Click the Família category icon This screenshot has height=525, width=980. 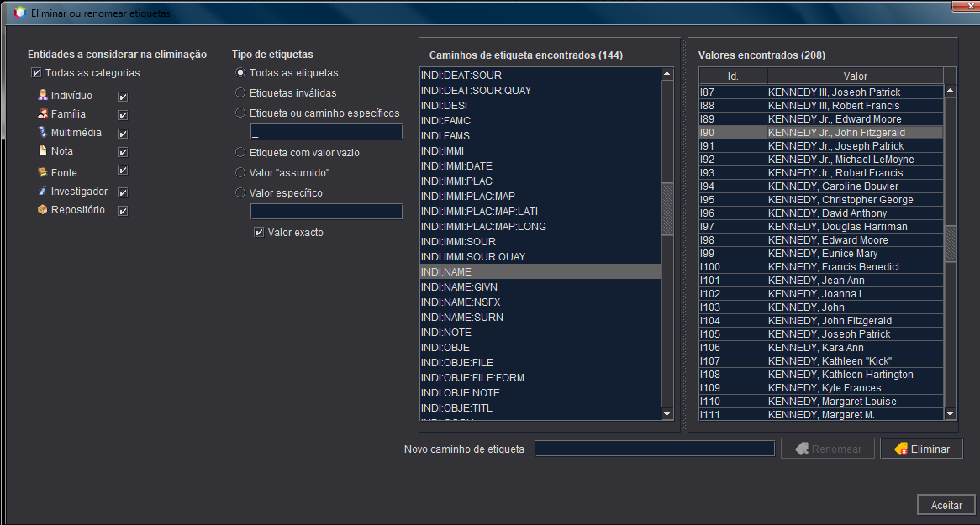pyautogui.click(x=43, y=114)
